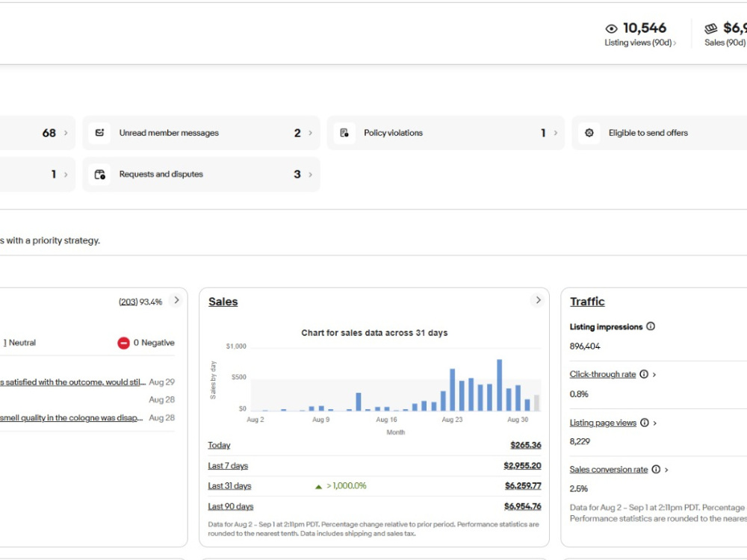Screen dimensions: 747x560
Task: Click the 8,229 page views value
Action: (x=580, y=441)
